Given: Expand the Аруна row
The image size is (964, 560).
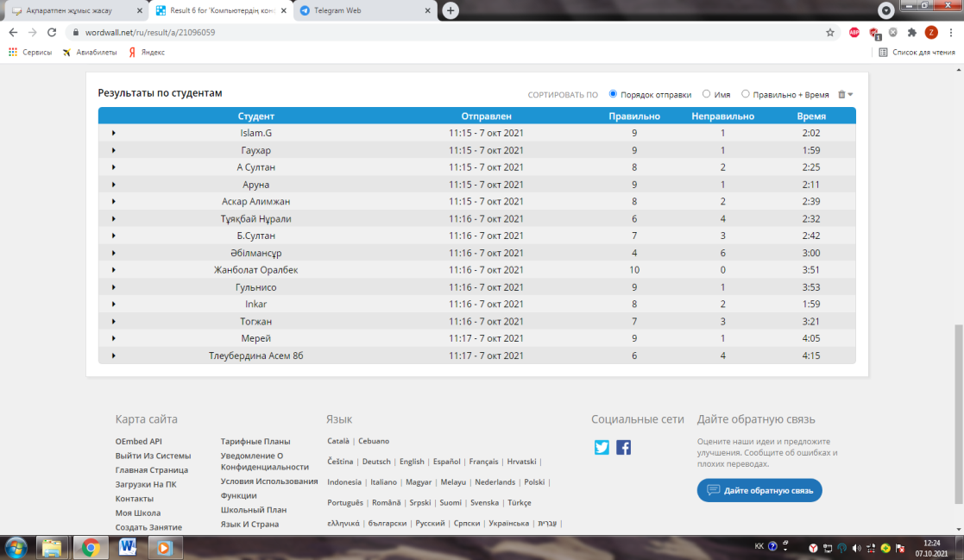Looking at the screenshot, I should coord(114,185).
